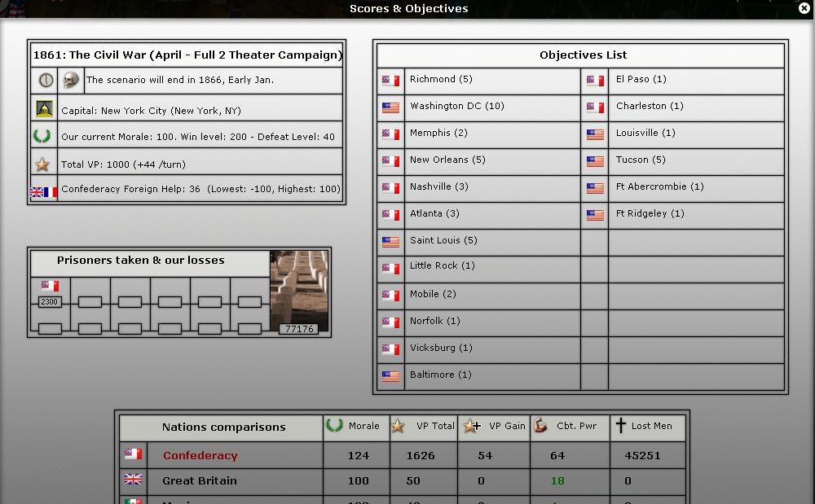This screenshot has width=815, height=504.
Task: Select the Washington DC (10) objective
Action: (x=456, y=107)
